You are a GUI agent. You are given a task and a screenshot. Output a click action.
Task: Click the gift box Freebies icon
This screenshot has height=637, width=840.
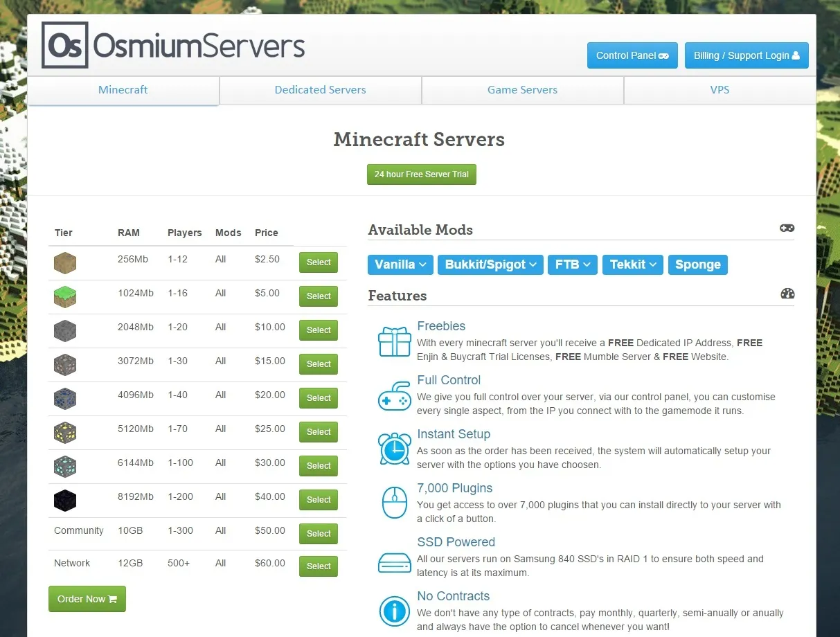click(395, 341)
